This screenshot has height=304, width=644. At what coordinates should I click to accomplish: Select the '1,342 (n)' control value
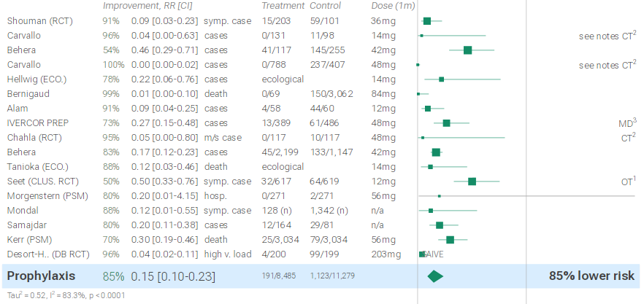click(329, 211)
